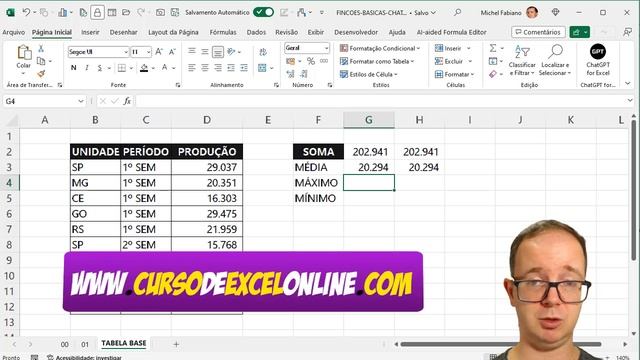Screen dimensions: 640x360
Task: Open the AI-aided Formula Editor tab
Action: coord(451,32)
